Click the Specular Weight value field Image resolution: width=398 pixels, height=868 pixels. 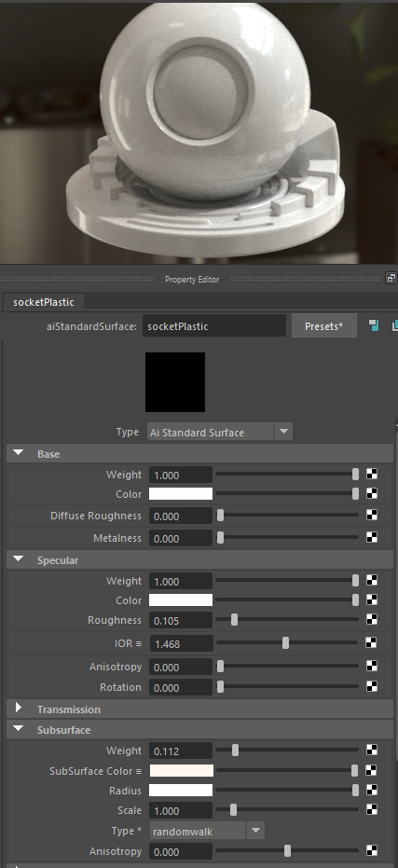click(x=181, y=581)
